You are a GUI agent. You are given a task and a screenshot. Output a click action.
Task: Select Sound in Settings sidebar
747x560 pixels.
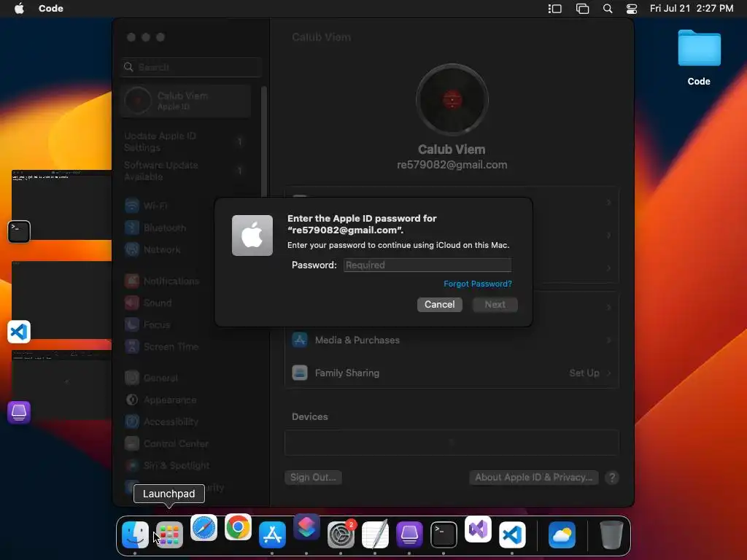click(x=185, y=303)
